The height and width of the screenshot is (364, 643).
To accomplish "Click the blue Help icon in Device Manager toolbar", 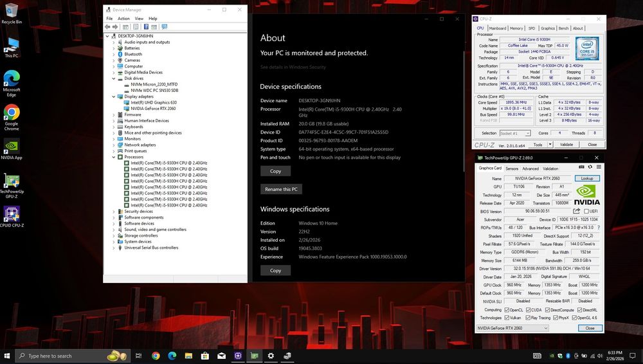I will [146, 26].
